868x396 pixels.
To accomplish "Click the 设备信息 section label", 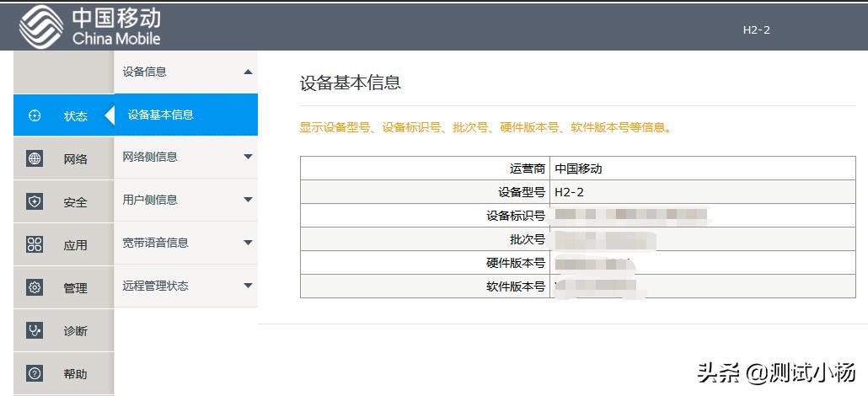I will click(x=144, y=72).
